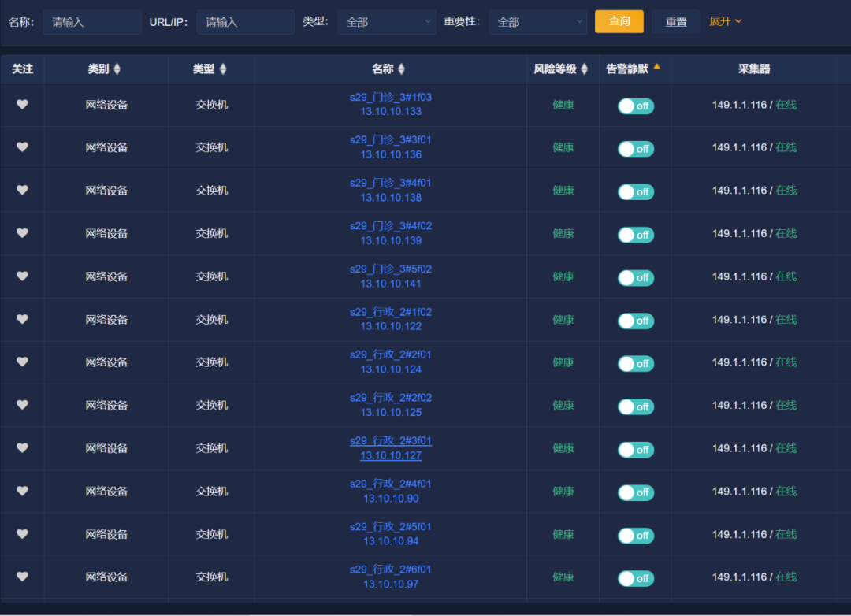The height and width of the screenshot is (616, 851).
Task: Toggle alarm silence for s29_门诊_3#4f02
Action: pos(636,235)
